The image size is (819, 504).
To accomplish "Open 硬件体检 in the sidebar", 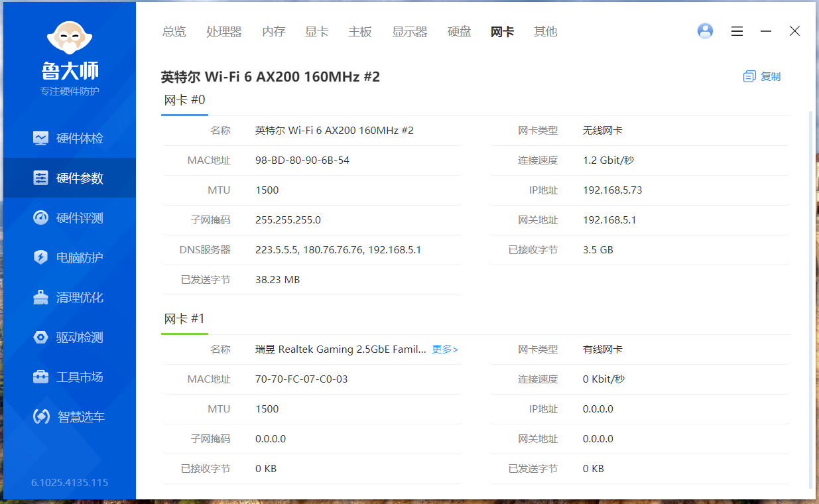I will tap(69, 138).
